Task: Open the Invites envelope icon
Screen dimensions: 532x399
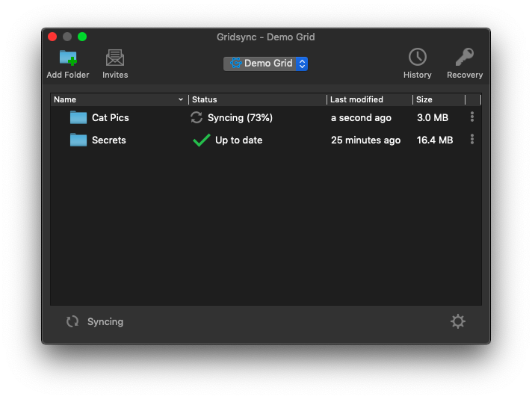Action: 115,58
